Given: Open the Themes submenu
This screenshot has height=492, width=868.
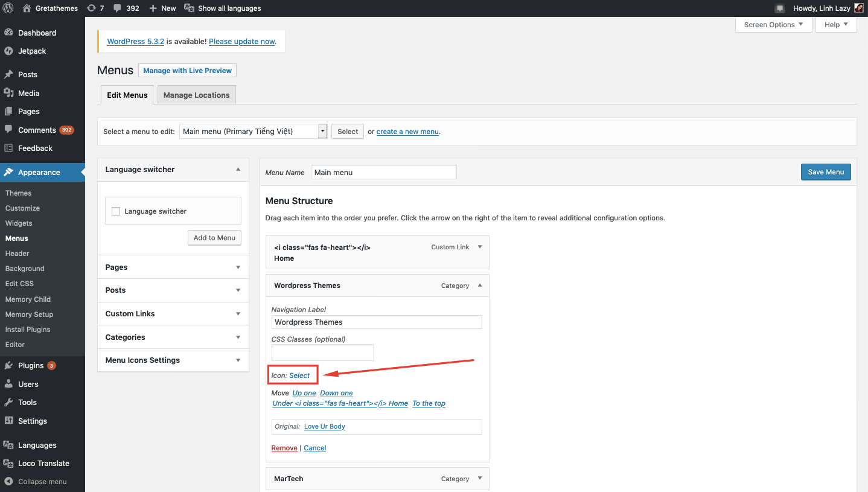Looking at the screenshot, I should [18, 193].
